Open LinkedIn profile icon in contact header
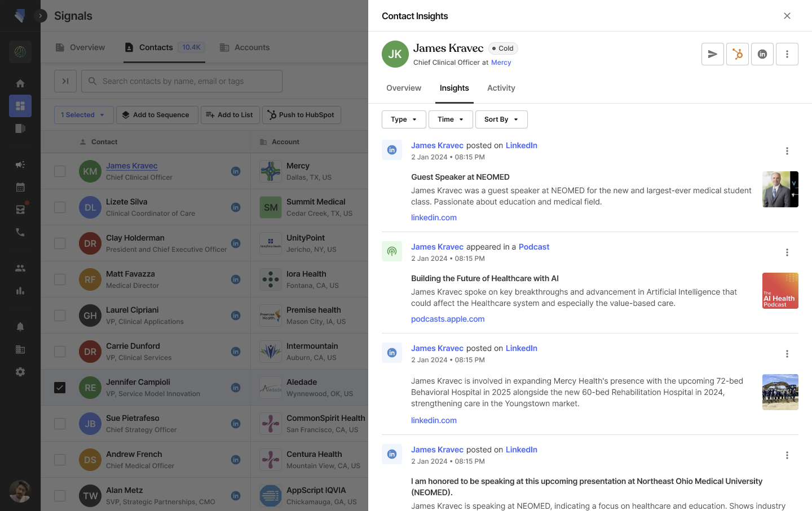 (762, 54)
